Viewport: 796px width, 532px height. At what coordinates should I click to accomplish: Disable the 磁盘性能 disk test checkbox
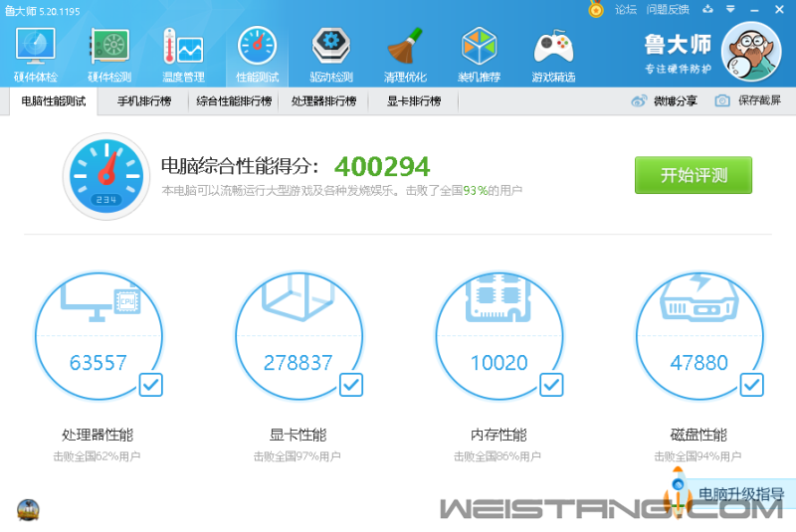[752, 384]
